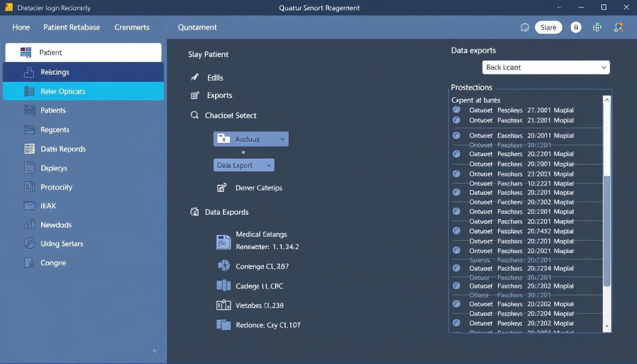The width and height of the screenshot is (637, 364).
Task: Expand the Audous dropdown
Action: coord(251,139)
